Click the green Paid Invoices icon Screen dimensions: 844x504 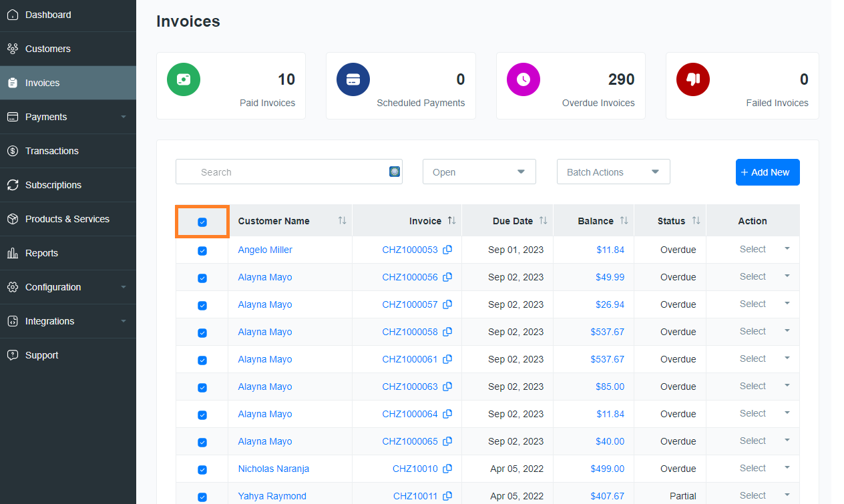coord(184,79)
